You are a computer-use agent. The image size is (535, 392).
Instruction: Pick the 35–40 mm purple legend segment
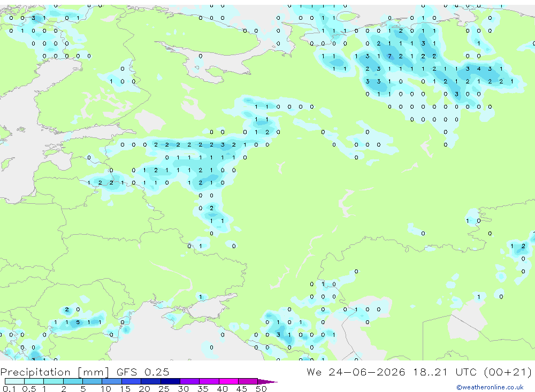click(209, 381)
